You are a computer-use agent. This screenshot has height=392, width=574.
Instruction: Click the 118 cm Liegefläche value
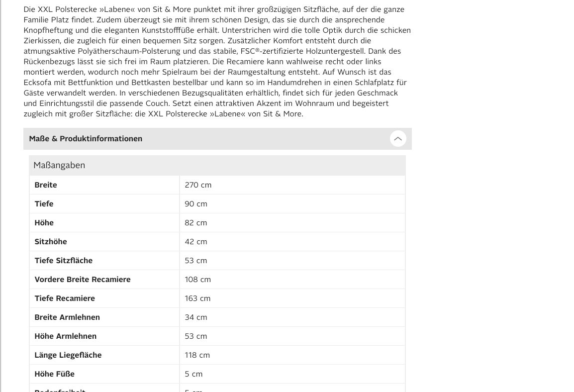pyautogui.click(x=197, y=355)
